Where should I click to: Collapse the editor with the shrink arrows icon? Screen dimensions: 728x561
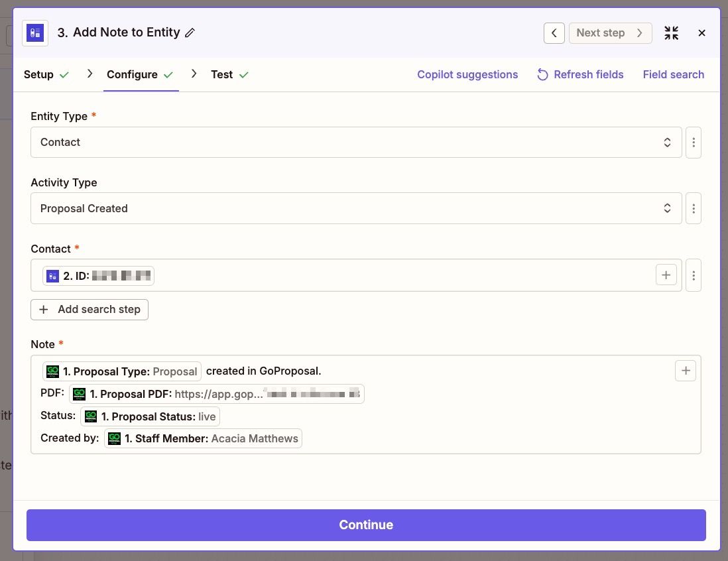tap(671, 33)
